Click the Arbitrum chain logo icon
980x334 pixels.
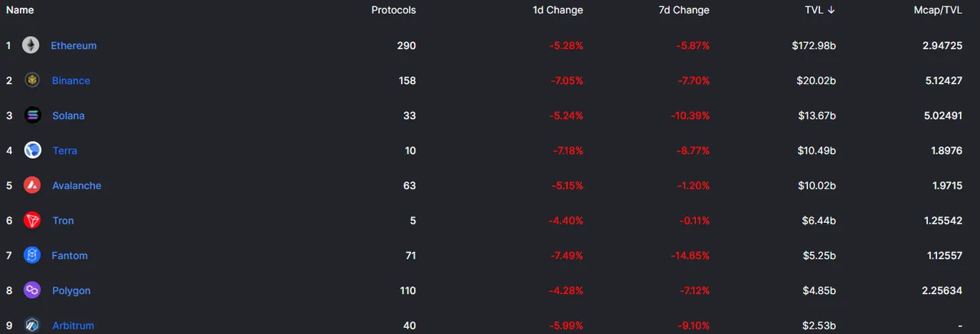click(32, 326)
